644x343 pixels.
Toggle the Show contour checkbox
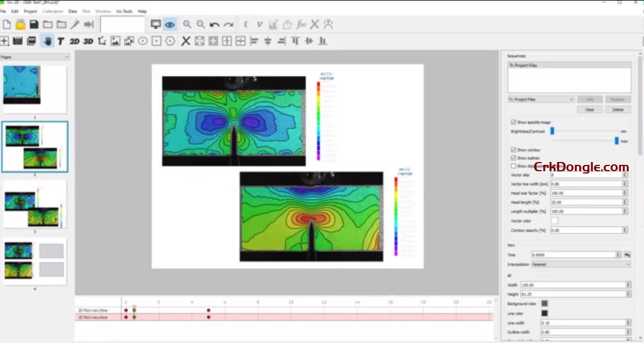click(514, 150)
